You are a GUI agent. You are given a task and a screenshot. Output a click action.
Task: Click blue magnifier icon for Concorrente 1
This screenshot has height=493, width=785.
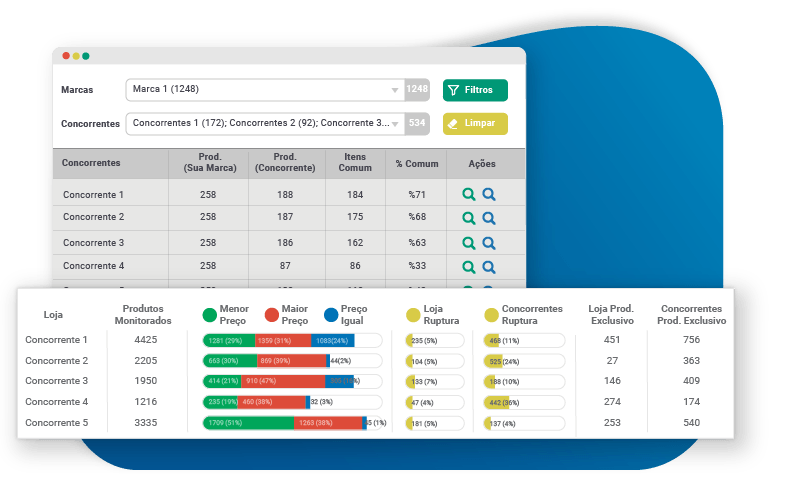click(x=489, y=195)
